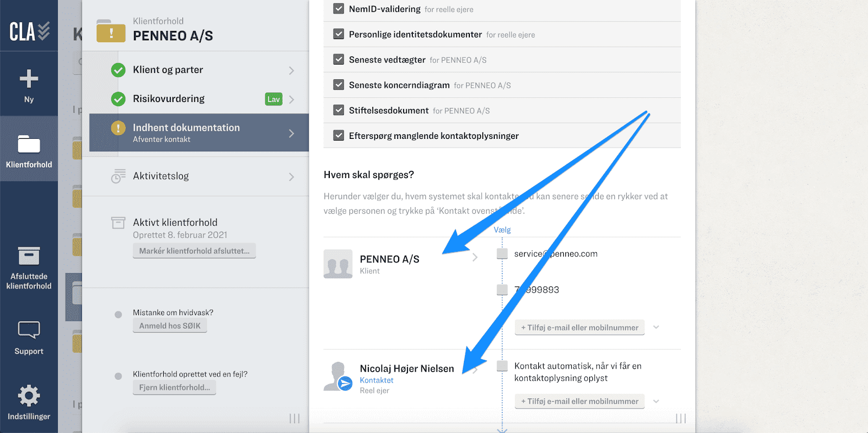Uncheck NemID-validering checkbox
The width and height of the screenshot is (868, 433).
click(x=339, y=9)
